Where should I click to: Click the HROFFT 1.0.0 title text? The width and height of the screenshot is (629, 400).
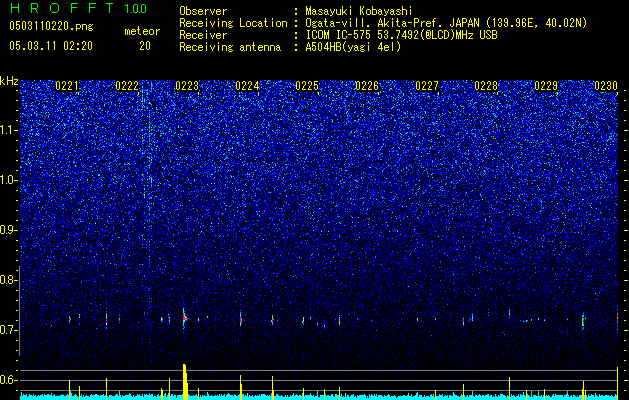click(78, 8)
